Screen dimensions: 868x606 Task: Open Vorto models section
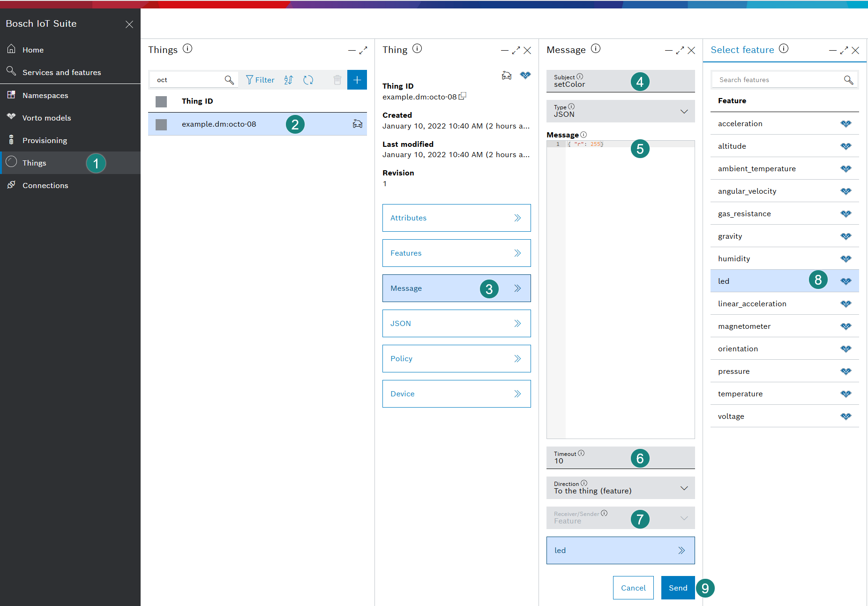[70, 118]
